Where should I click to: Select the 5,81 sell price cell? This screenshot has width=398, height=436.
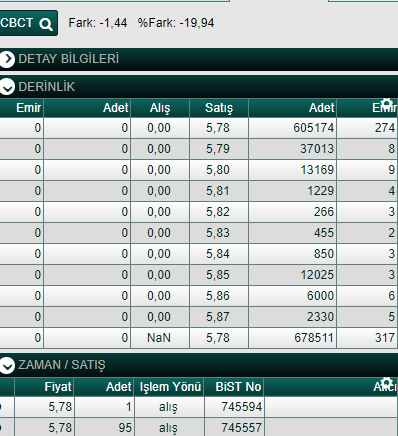click(219, 191)
